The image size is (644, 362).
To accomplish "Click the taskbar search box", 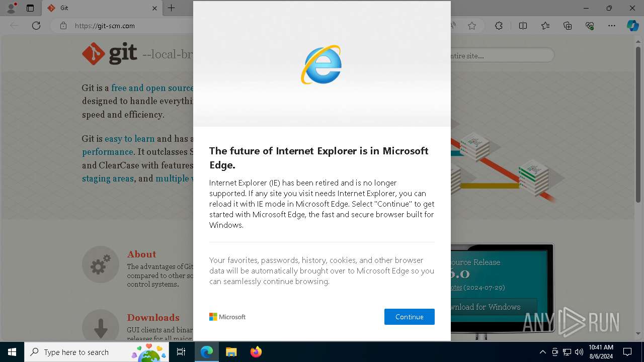I will 97,352.
